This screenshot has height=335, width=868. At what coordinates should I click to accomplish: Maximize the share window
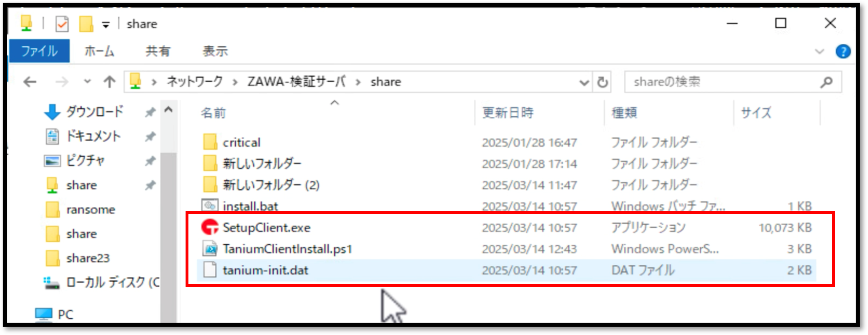[x=781, y=24]
